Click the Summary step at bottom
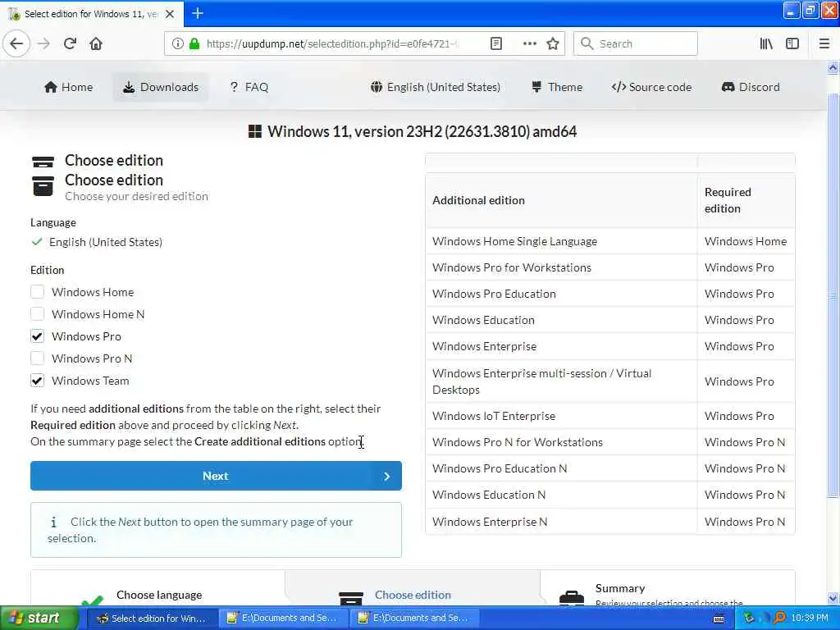The image size is (840, 630). tap(620, 588)
